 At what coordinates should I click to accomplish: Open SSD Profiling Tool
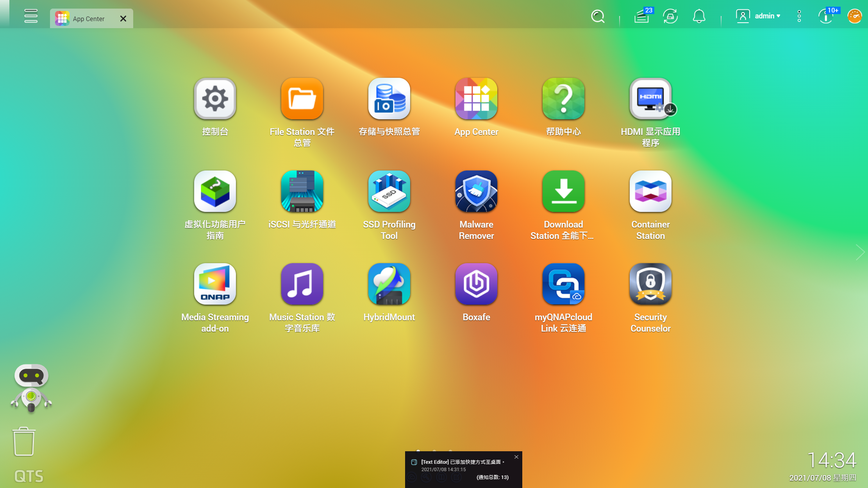(x=389, y=191)
